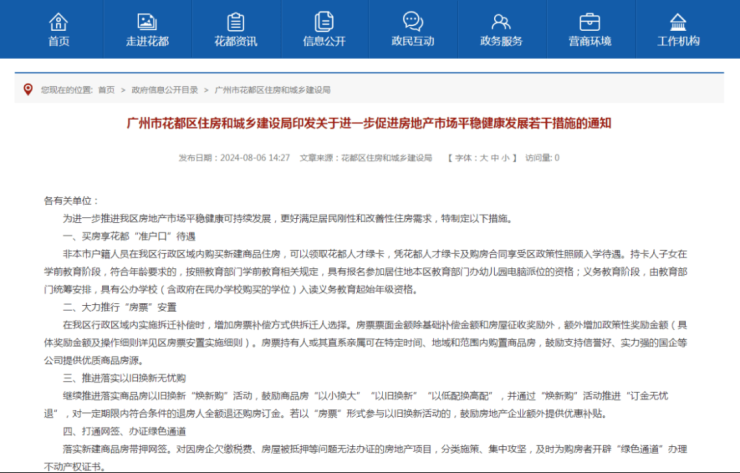Click 首页 in the breadcrumb

point(107,90)
